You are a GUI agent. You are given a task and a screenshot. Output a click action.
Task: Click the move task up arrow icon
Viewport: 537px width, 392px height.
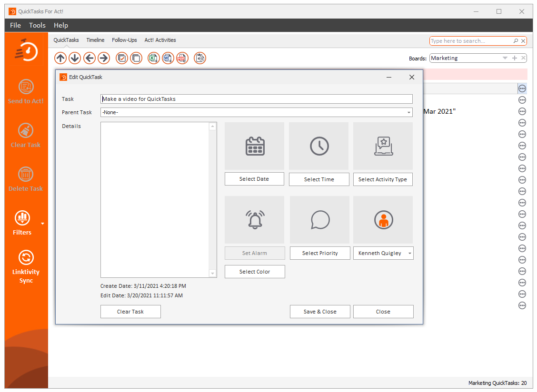pyautogui.click(x=60, y=58)
